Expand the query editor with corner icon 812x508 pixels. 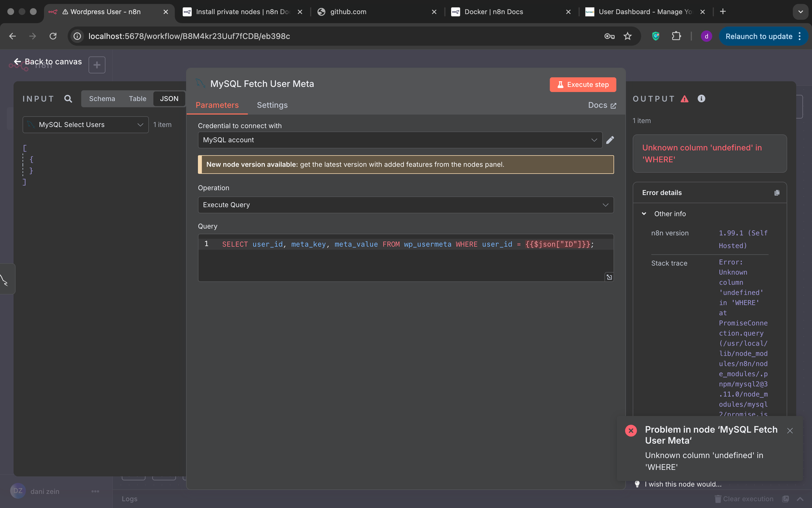(609, 277)
